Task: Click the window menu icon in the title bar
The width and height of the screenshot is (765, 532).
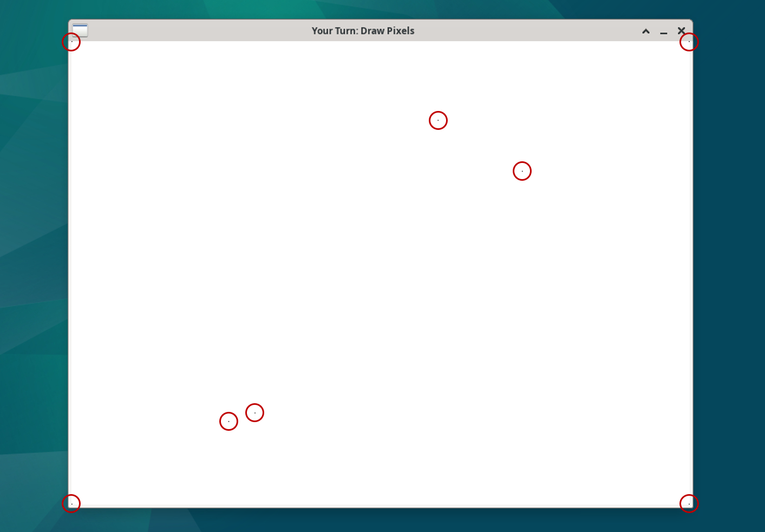Action: (x=80, y=30)
